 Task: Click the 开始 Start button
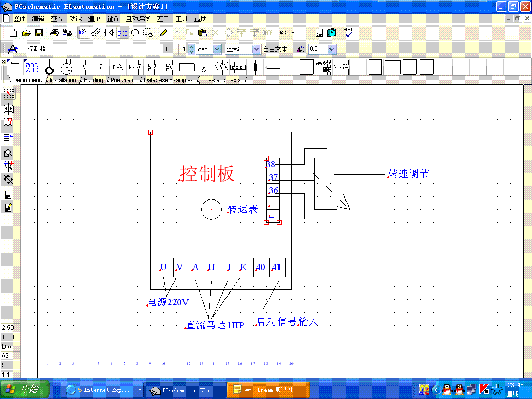pyautogui.click(x=25, y=389)
